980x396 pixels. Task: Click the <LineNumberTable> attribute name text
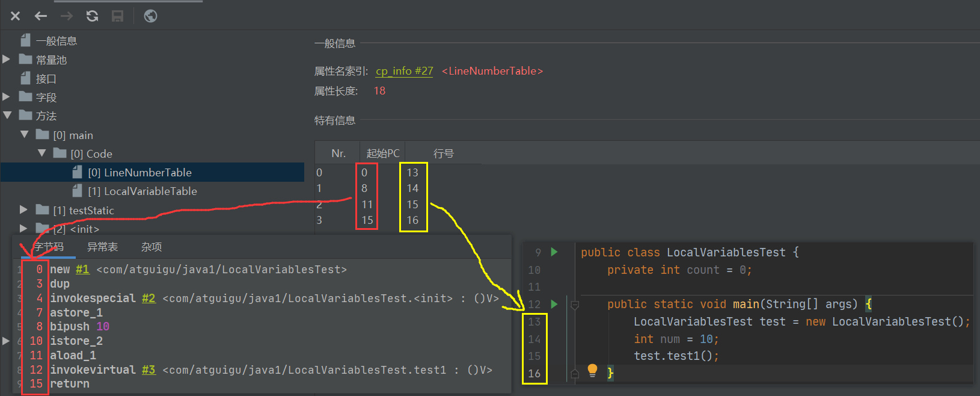pos(492,71)
